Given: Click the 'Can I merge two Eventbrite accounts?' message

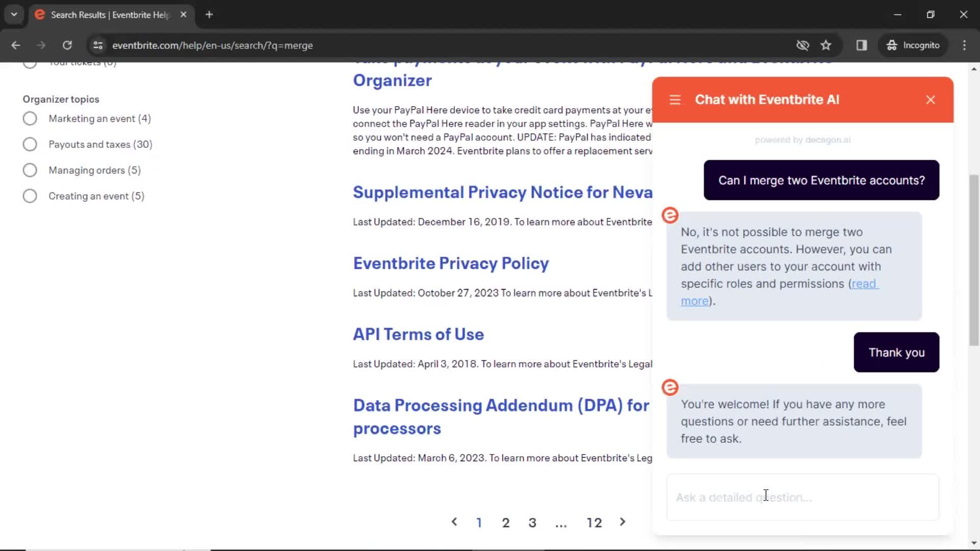Looking at the screenshot, I should click(821, 180).
